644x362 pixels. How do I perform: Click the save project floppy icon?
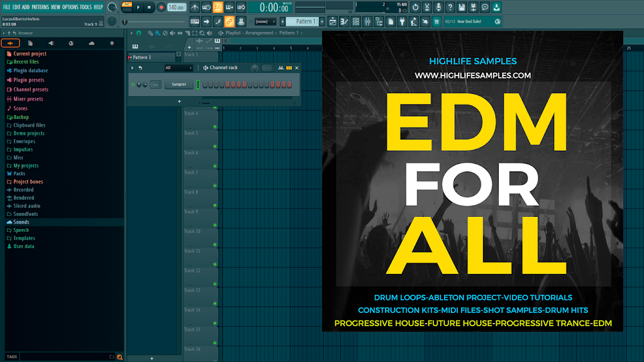pyautogui.click(x=462, y=7)
